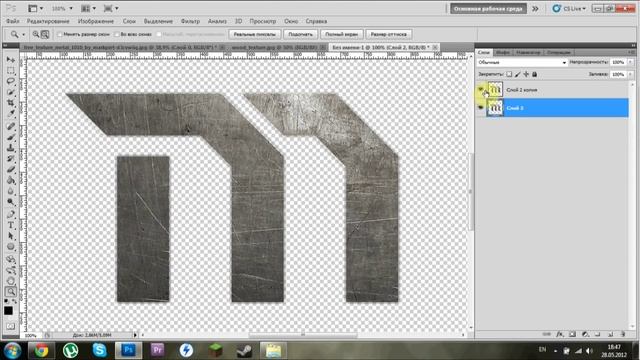Click 'Реальные пикселы' button
The height and width of the screenshot is (360, 640).
pyautogui.click(x=255, y=34)
